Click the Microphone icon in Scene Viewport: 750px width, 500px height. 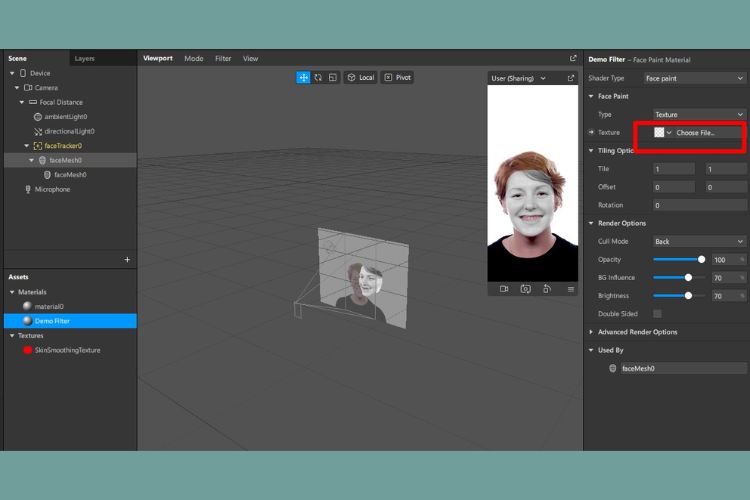pos(28,189)
